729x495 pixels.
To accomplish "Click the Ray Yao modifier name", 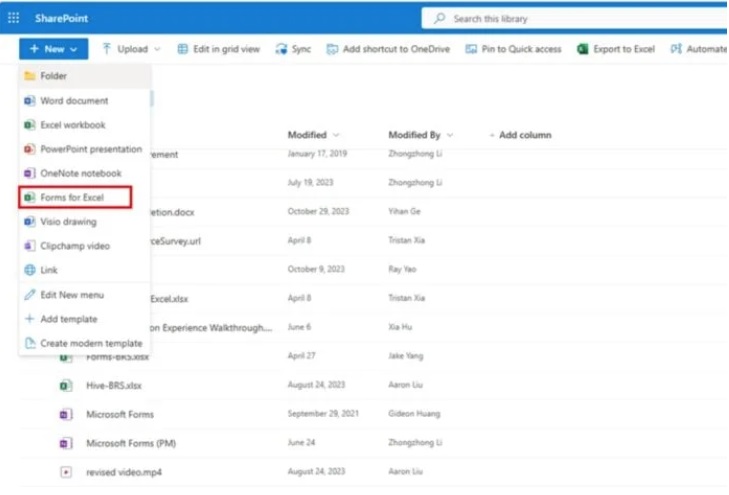I will (x=402, y=269).
